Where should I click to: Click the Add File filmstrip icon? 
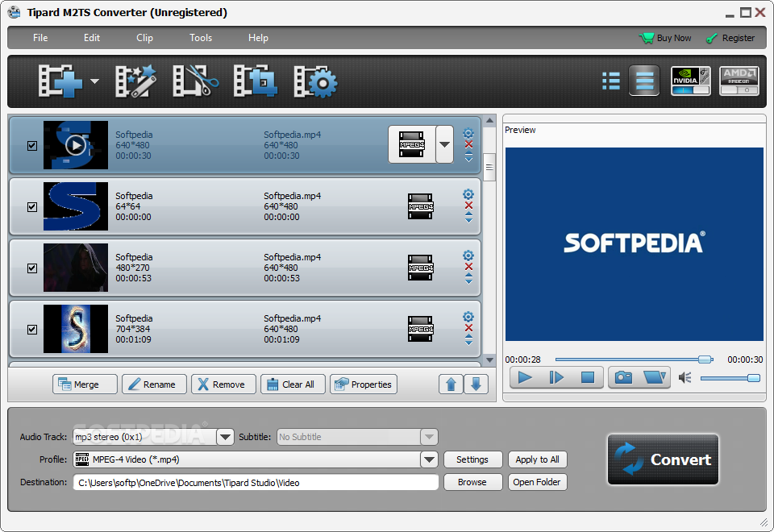coord(60,81)
